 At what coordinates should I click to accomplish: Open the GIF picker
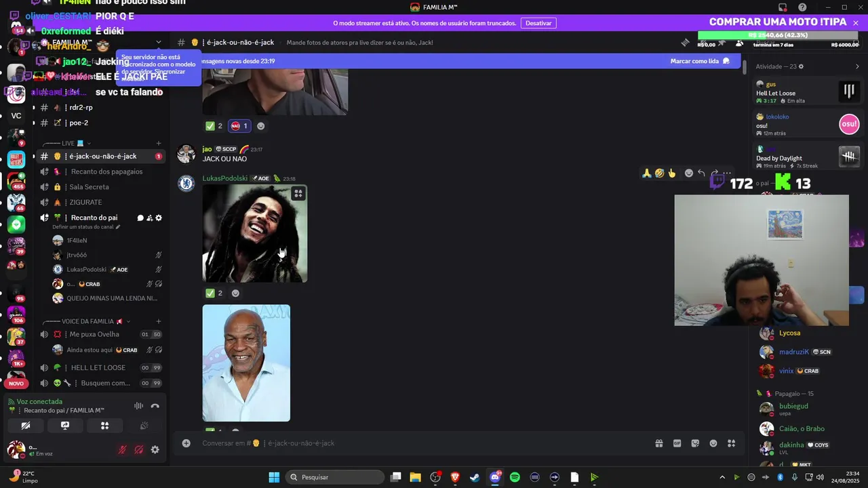pos(677,443)
